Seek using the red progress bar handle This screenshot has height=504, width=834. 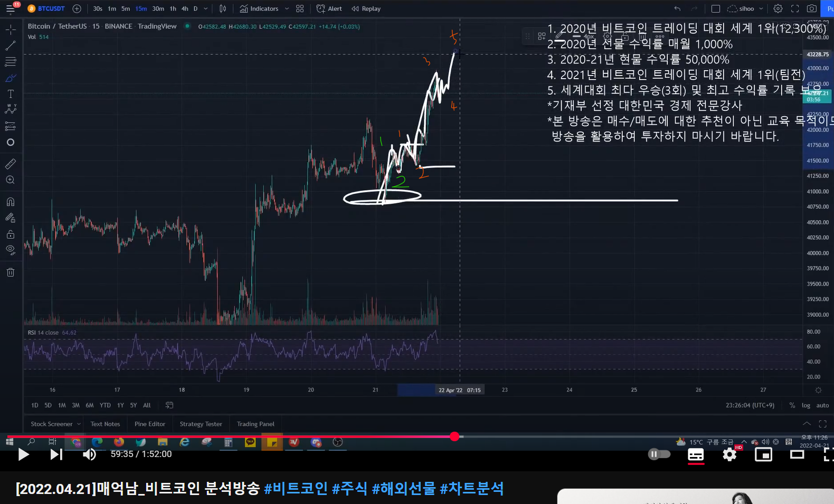pyautogui.click(x=454, y=436)
